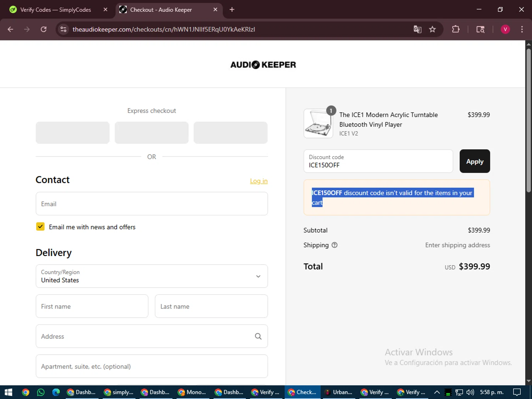Reload the checkout page

pyautogui.click(x=44, y=29)
